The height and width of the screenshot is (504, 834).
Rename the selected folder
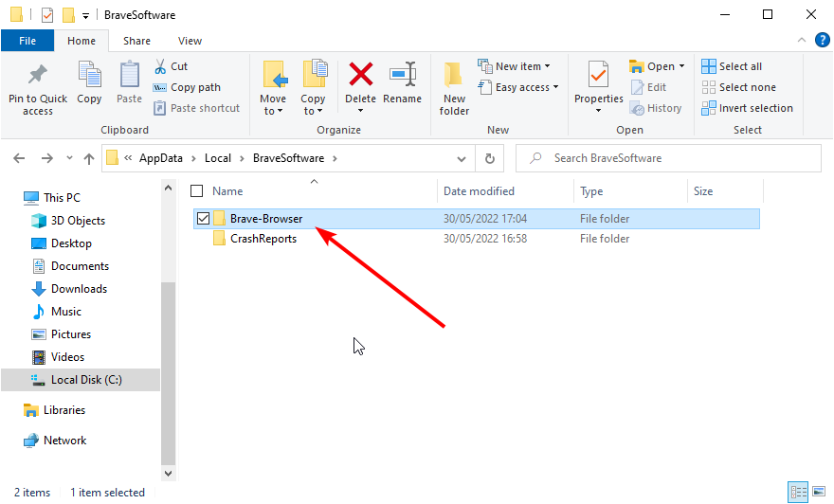[x=402, y=83]
